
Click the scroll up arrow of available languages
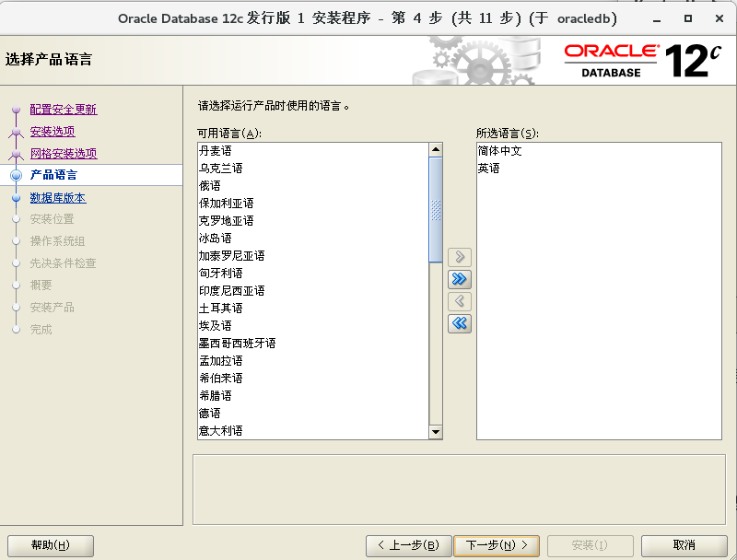click(x=436, y=150)
